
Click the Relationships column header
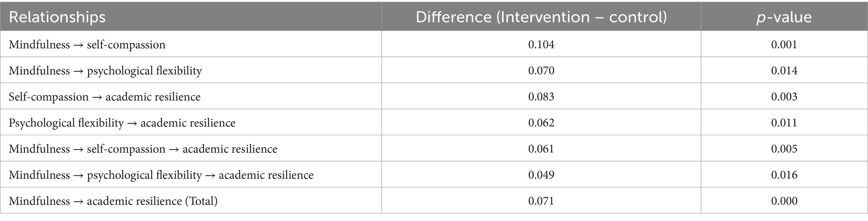(57, 17)
